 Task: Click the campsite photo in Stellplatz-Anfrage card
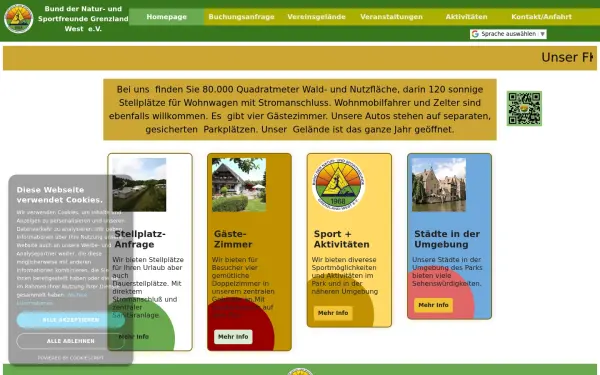click(139, 185)
